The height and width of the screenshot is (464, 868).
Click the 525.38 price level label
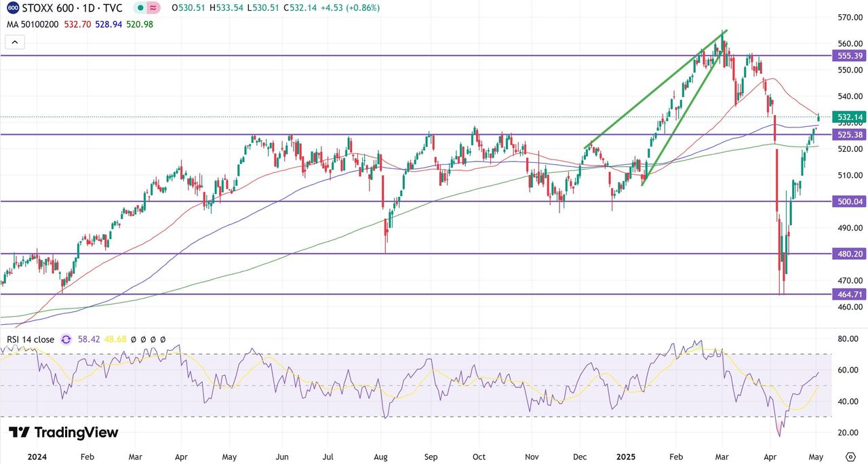pos(849,135)
